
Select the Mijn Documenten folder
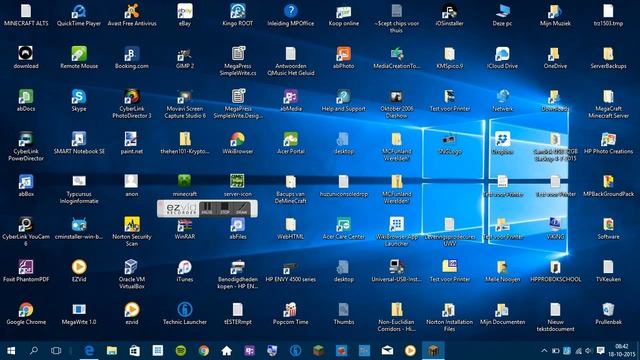pyautogui.click(x=502, y=313)
